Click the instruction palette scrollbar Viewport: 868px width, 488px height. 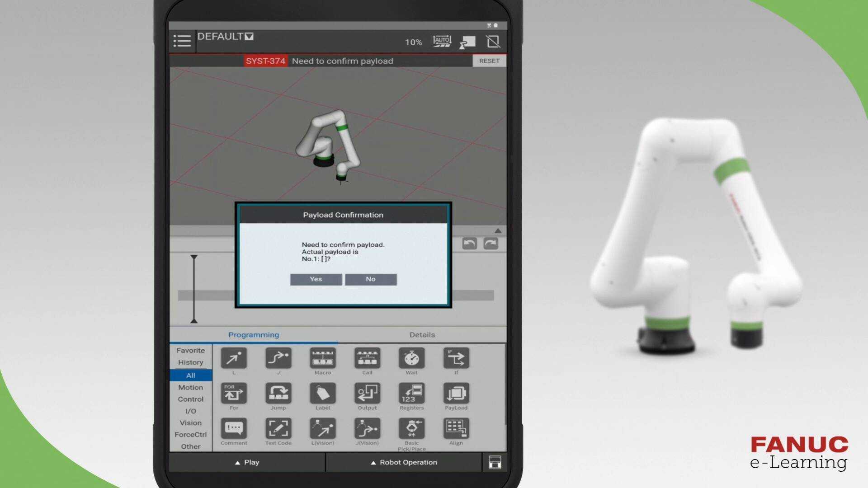click(505, 384)
